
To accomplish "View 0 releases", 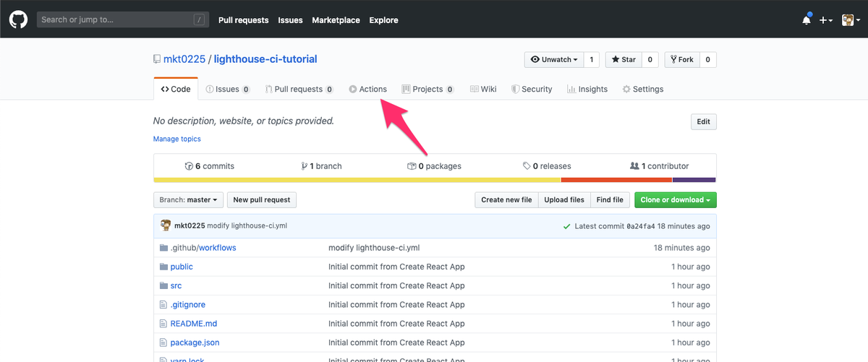I will coord(547,166).
